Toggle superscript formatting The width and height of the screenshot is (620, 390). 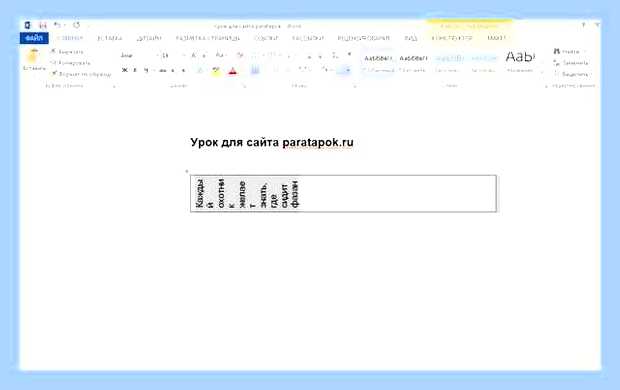[x=183, y=70]
